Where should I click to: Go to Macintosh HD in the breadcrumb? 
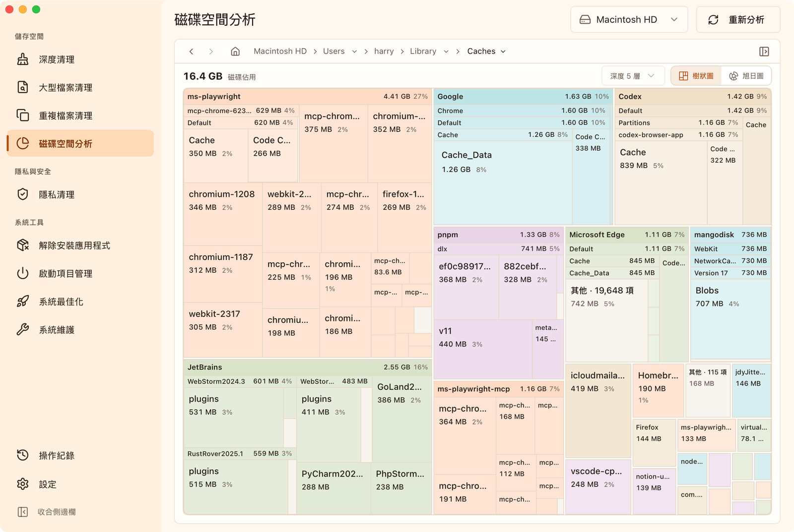tap(280, 52)
